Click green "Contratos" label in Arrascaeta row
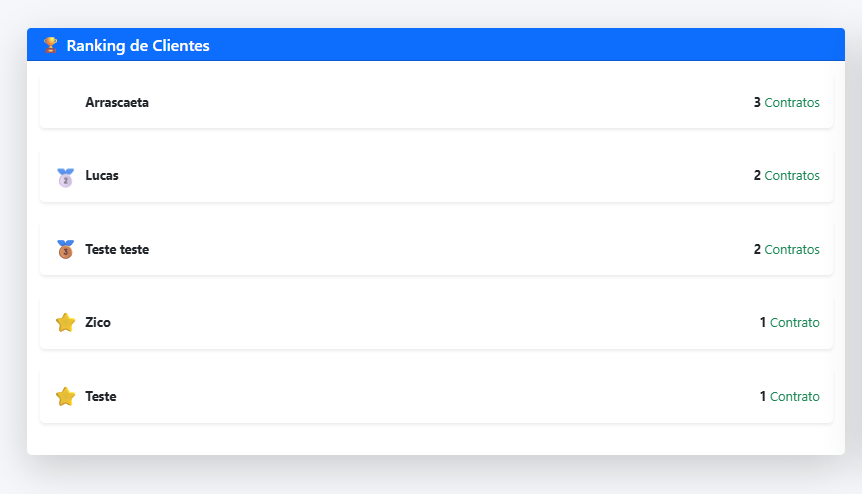862x494 pixels. point(792,103)
